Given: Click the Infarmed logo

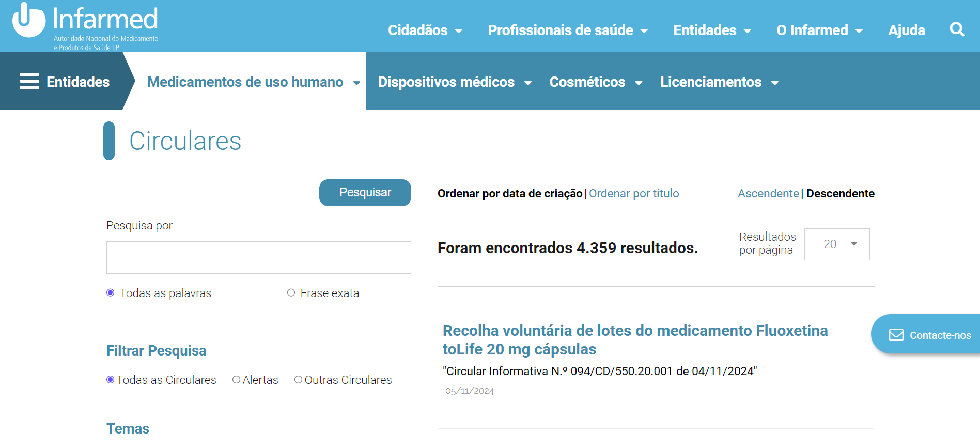Looking at the screenshot, I should click(x=85, y=26).
